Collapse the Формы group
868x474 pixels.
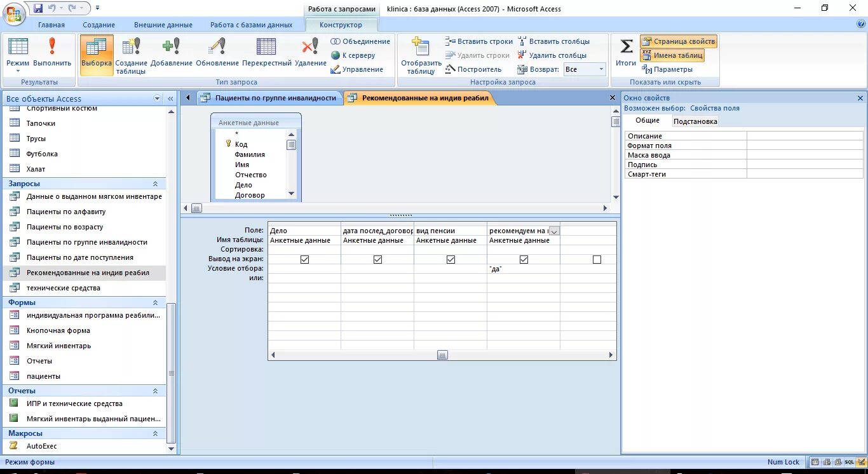pos(155,302)
